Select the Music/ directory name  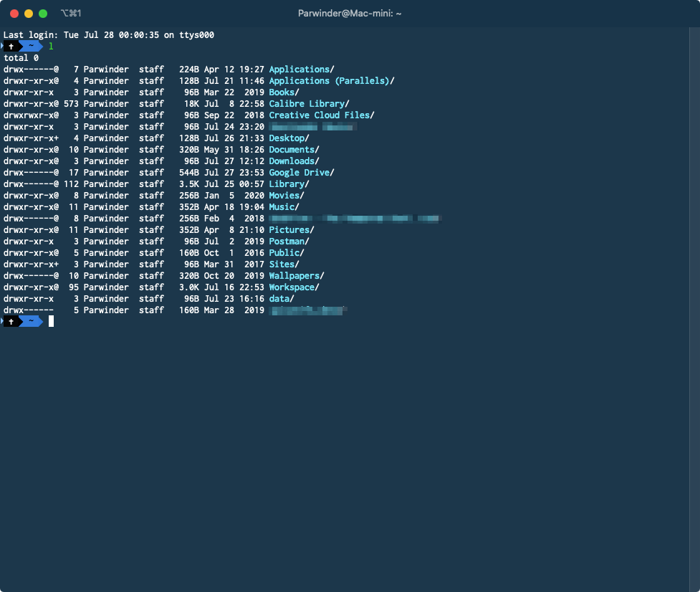click(x=284, y=207)
